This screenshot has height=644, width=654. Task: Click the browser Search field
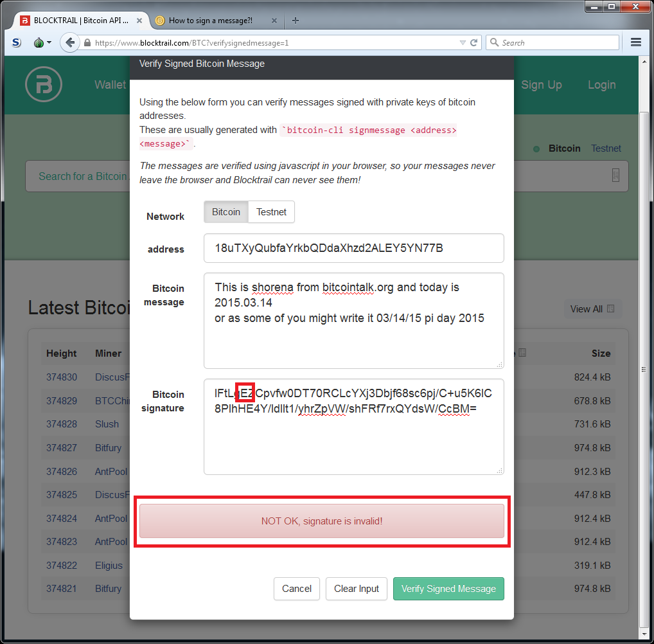click(552, 42)
